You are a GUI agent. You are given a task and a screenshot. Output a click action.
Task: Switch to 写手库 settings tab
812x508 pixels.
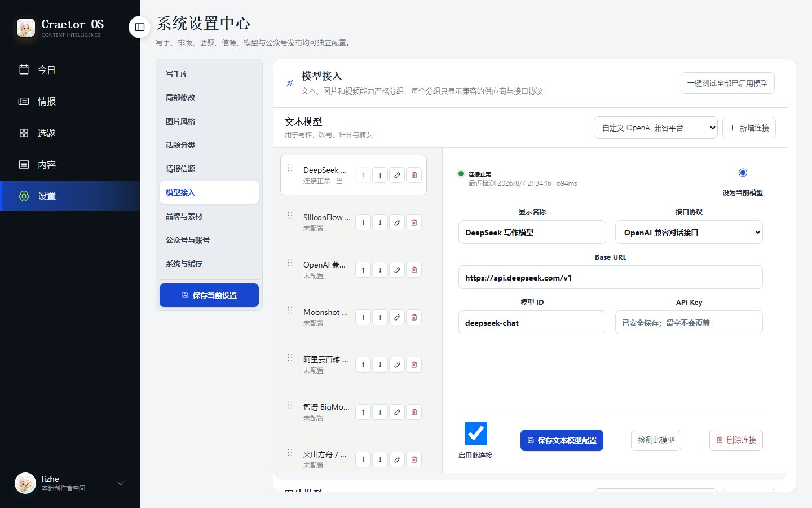pos(209,74)
